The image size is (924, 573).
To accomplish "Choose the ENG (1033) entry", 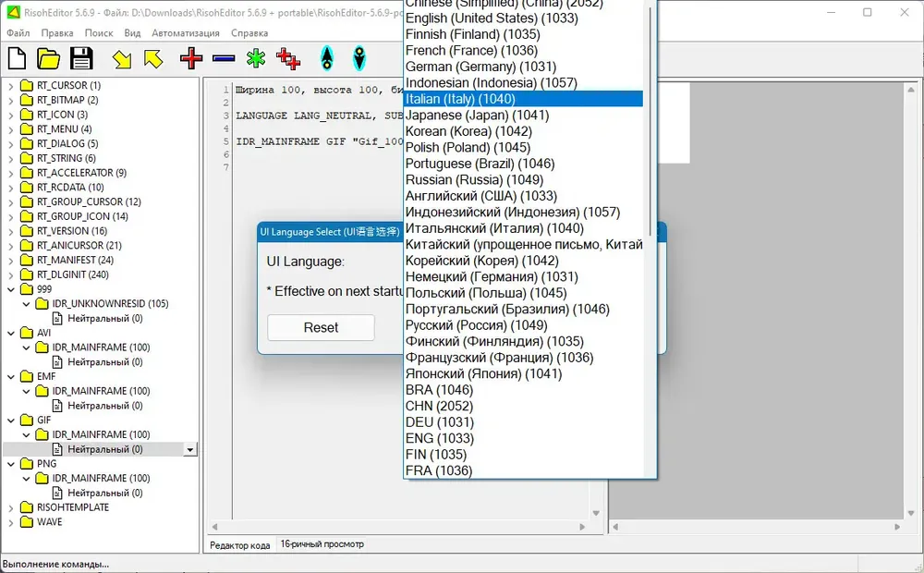I will pos(523,439).
